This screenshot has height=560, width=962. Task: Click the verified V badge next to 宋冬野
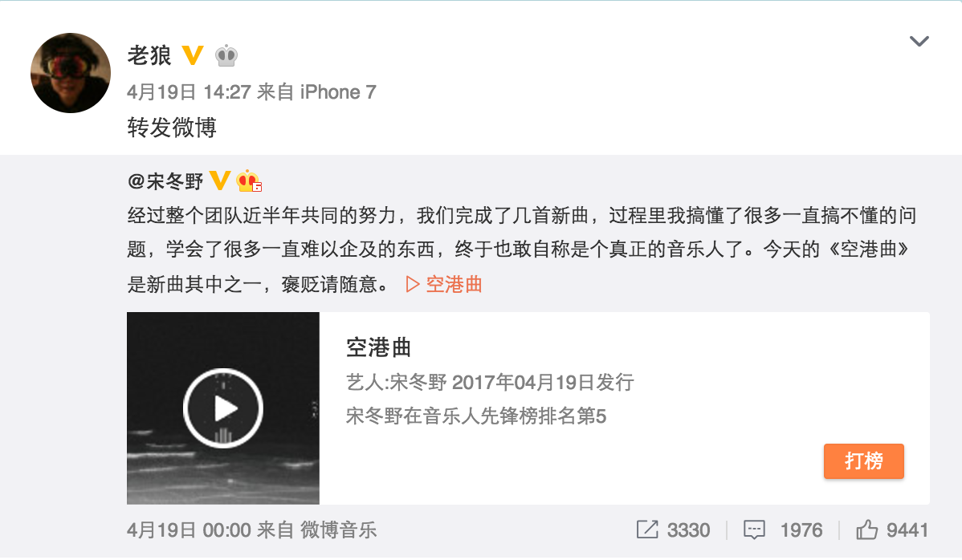pyautogui.click(x=220, y=181)
